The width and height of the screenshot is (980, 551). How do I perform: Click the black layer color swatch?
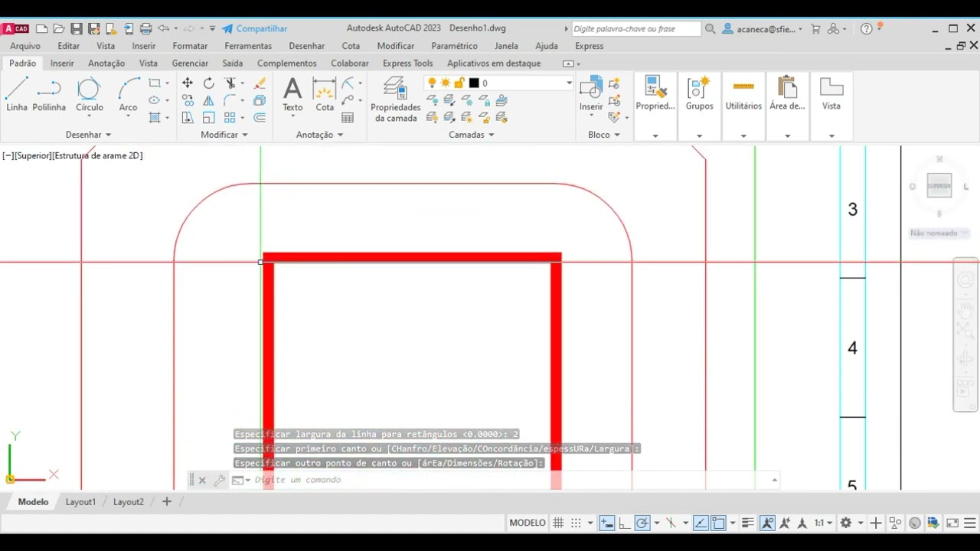coord(474,83)
